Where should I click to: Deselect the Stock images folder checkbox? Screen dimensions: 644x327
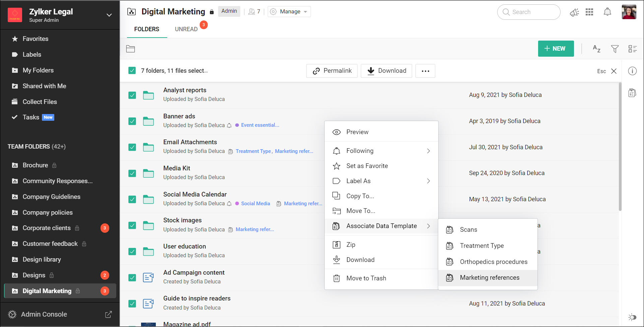click(132, 225)
